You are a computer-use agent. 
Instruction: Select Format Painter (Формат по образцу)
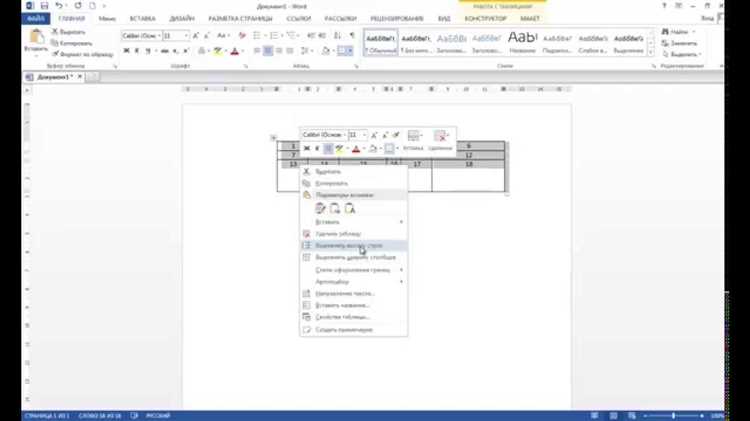tap(82, 54)
